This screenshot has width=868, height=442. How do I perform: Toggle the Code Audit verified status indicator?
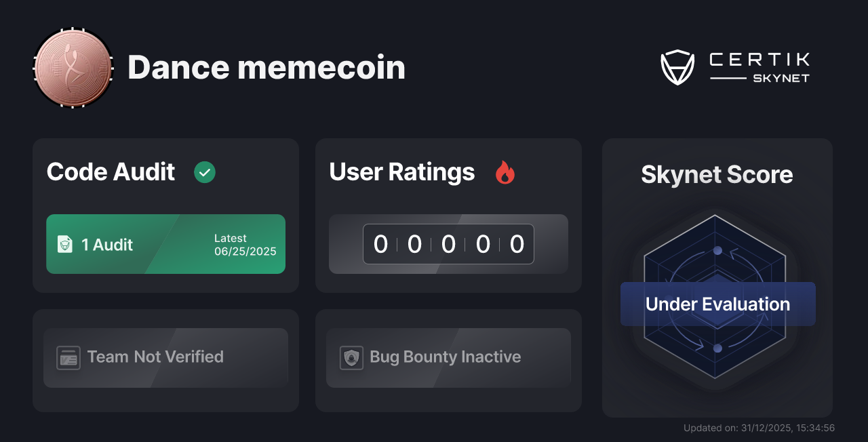click(x=205, y=172)
